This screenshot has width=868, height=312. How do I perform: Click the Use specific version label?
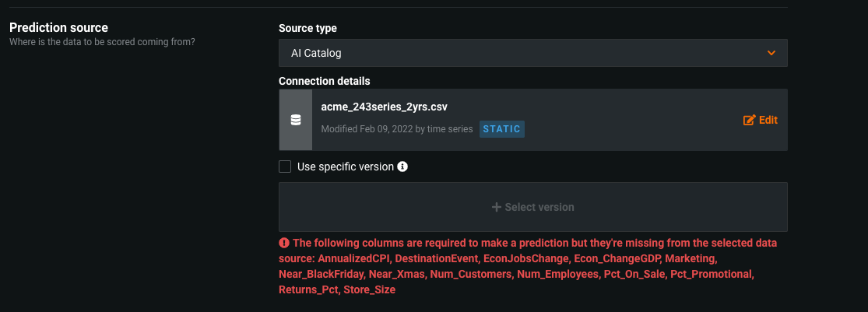point(346,167)
